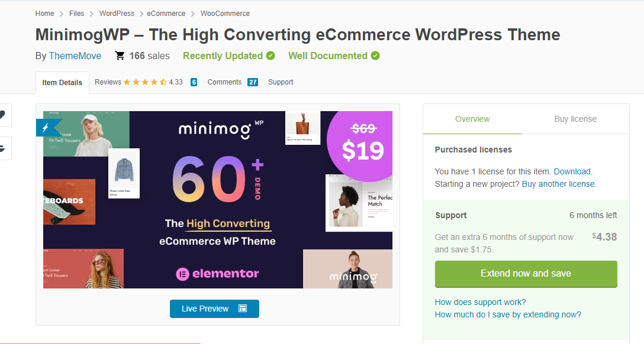Click the Download link for your license
Image resolution: width=644 pixels, height=344 pixels.
[572, 171]
